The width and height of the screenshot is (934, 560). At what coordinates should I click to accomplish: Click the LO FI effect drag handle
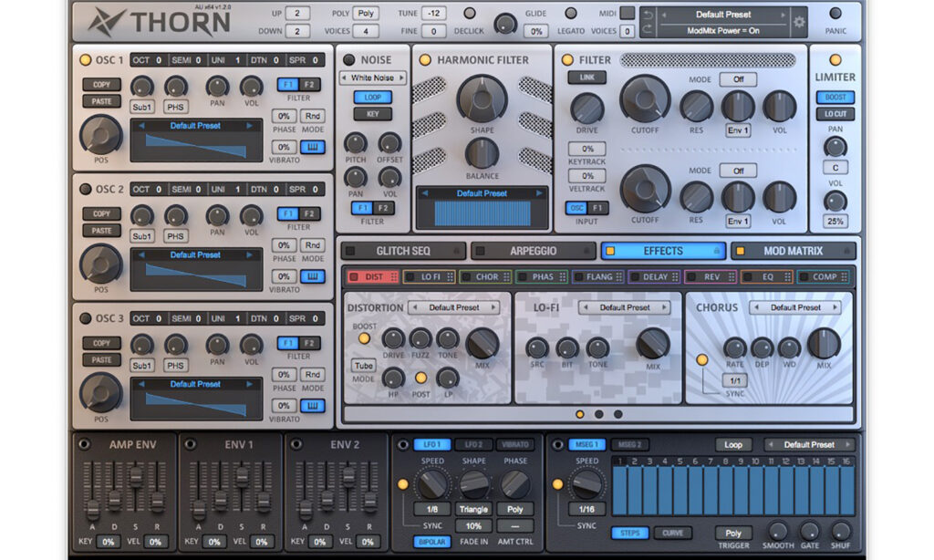(451, 277)
